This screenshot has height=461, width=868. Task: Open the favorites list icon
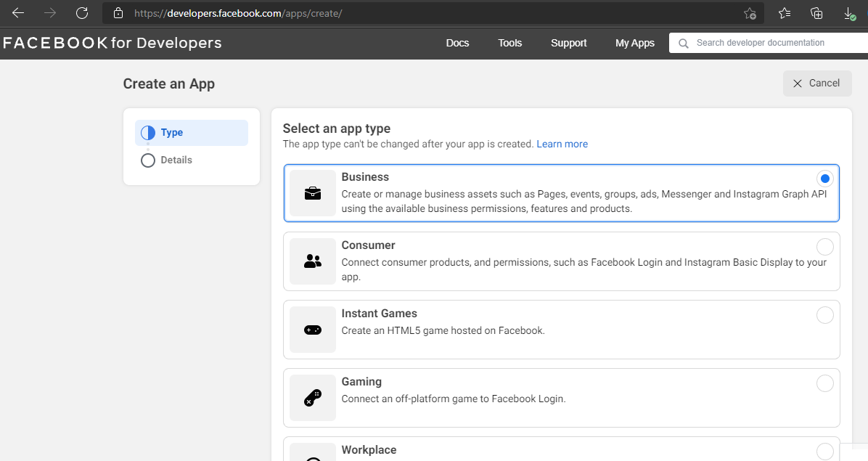(x=784, y=13)
